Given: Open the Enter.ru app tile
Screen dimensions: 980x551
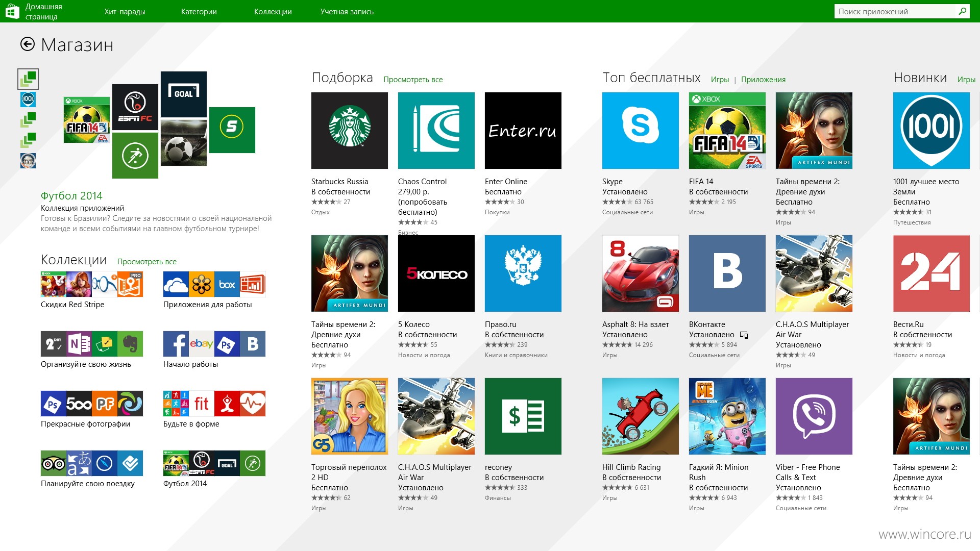Looking at the screenshot, I should pos(523,131).
